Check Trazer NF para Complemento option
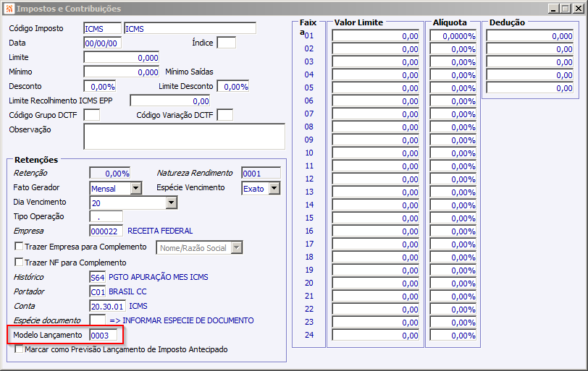Image resolution: width=588 pixels, height=371 pixels. click(19, 262)
